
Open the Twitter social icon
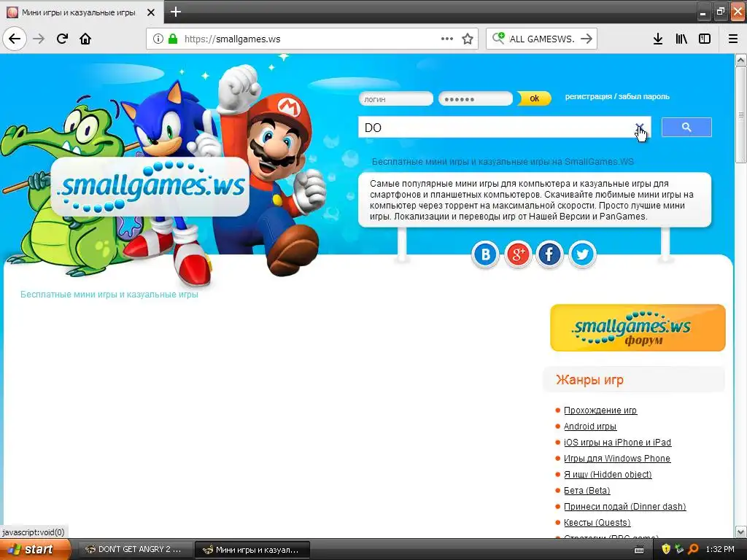[582, 254]
